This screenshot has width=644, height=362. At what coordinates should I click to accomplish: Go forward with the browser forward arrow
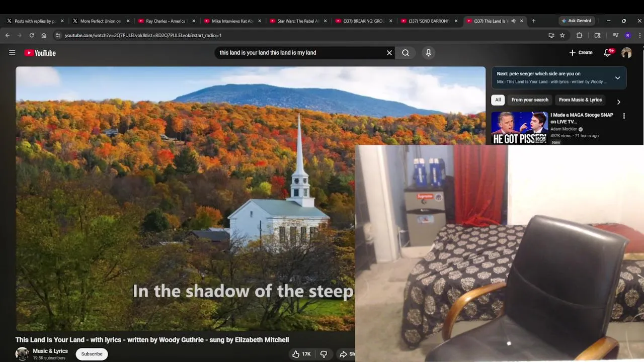click(x=20, y=35)
